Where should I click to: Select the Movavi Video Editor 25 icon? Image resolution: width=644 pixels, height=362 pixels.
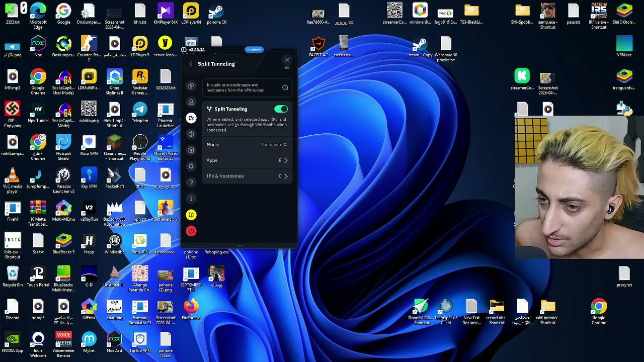166,147
